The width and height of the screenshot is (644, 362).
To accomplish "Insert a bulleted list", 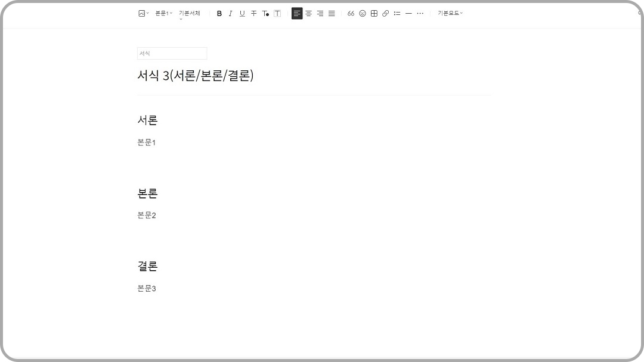I will (x=397, y=13).
